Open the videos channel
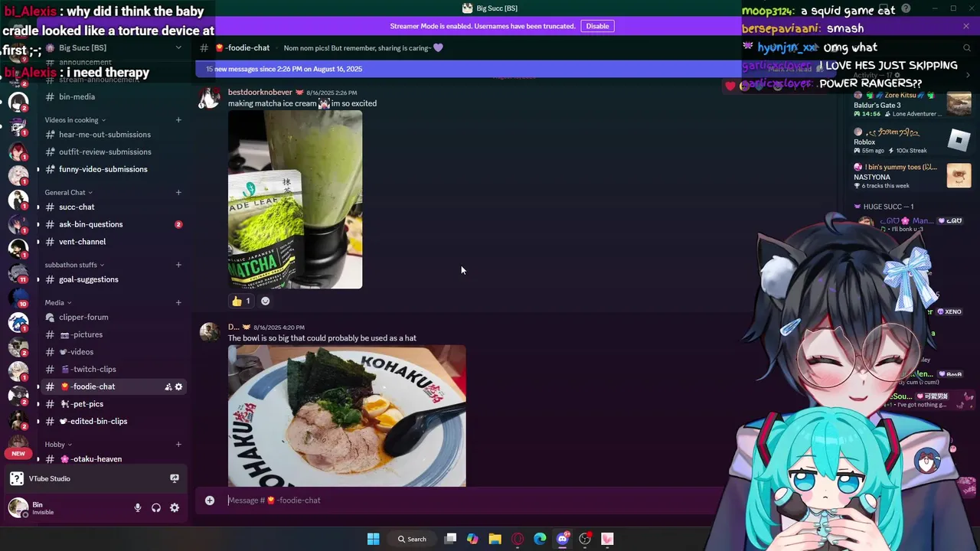 [113, 352]
